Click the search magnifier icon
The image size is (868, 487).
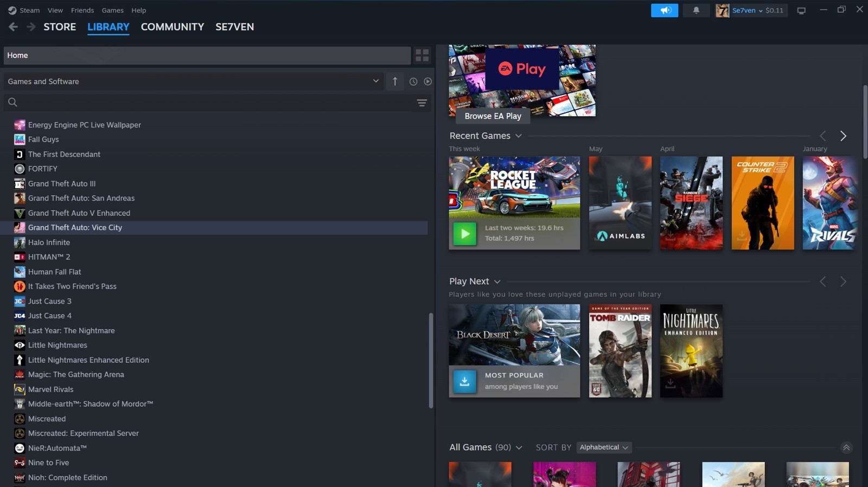pyautogui.click(x=12, y=102)
